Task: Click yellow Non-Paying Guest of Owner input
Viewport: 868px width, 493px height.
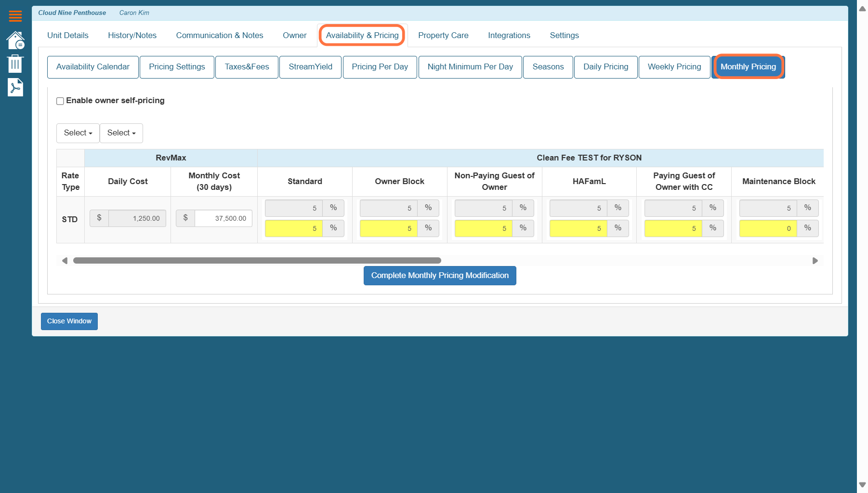Action: pyautogui.click(x=484, y=228)
